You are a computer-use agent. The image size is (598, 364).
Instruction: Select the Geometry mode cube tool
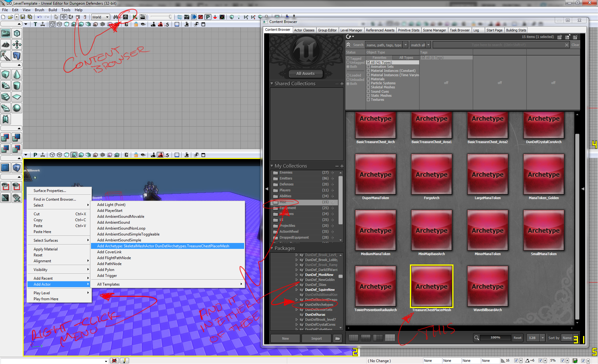tap(17, 33)
